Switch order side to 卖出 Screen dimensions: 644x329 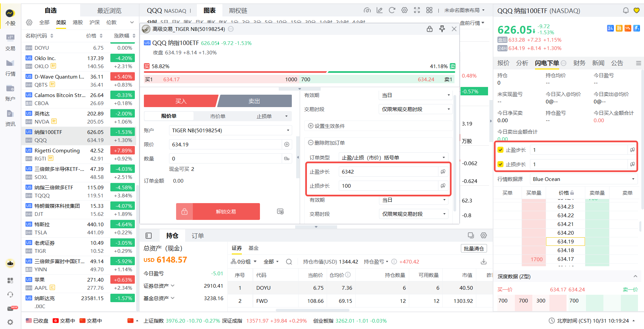tap(254, 101)
